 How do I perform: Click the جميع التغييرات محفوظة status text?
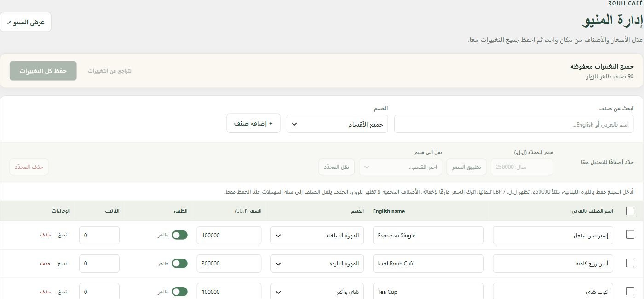click(602, 67)
